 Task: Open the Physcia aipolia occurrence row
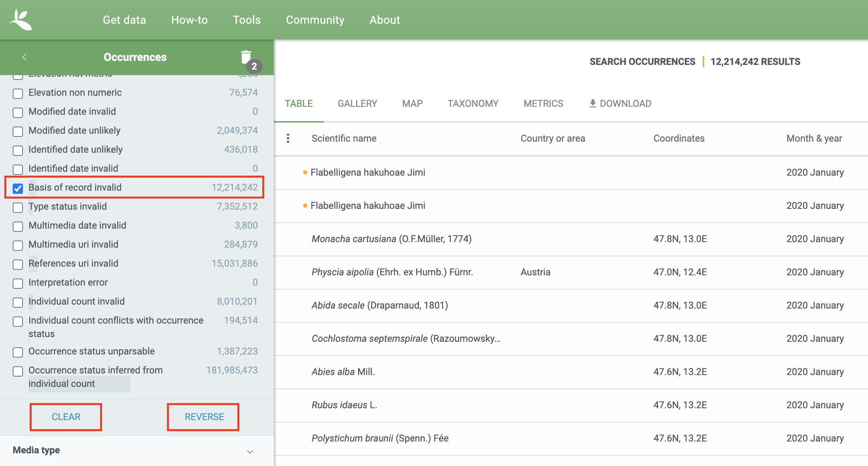[392, 272]
